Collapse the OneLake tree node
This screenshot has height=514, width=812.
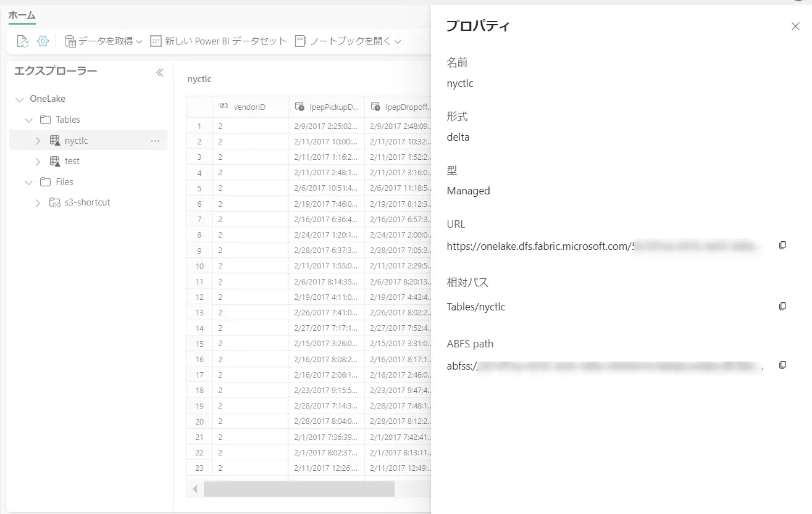pyautogui.click(x=20, y=99)
